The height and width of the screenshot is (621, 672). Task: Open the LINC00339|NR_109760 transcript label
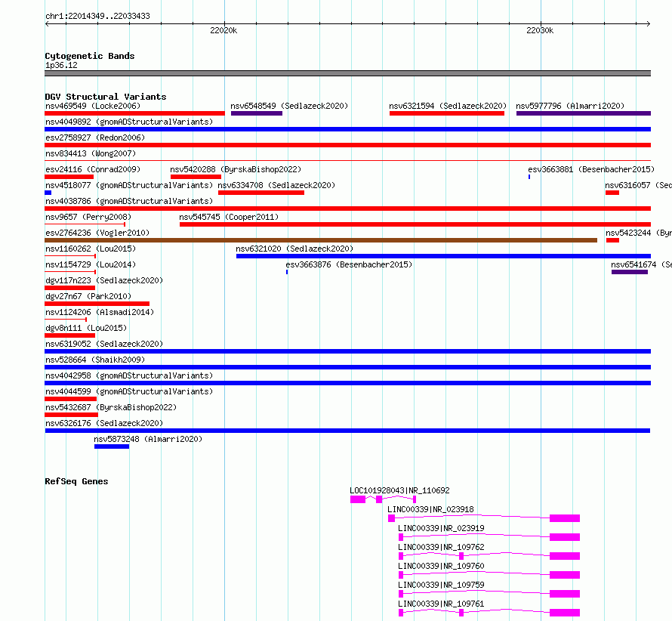[x=442, y=566]
